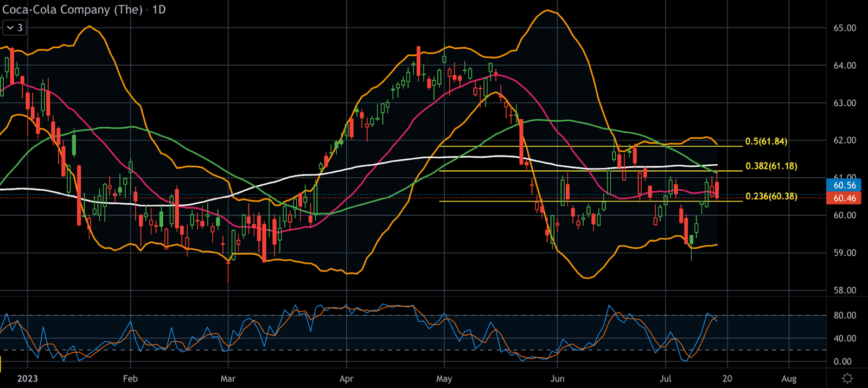868x388 pixels.
Task: Select the 0.5(61.84) Fibonacci level label
Action: (766, 141)
